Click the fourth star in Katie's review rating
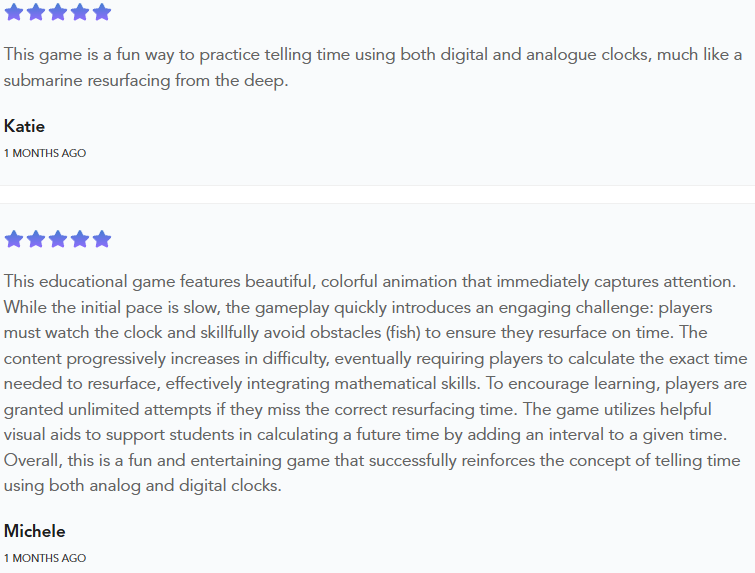This screenshot has height=573, width=755. pyautogui.click(x=80, y=12)
